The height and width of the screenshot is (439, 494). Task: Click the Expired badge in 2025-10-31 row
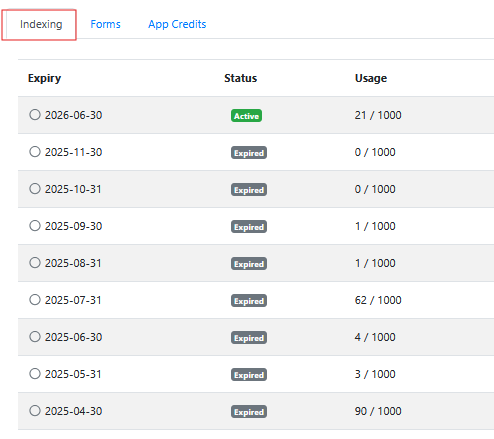click(249, 190)
